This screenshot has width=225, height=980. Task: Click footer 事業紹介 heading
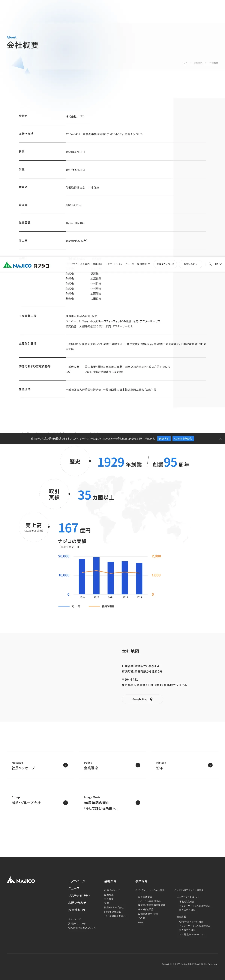(141, 881)
